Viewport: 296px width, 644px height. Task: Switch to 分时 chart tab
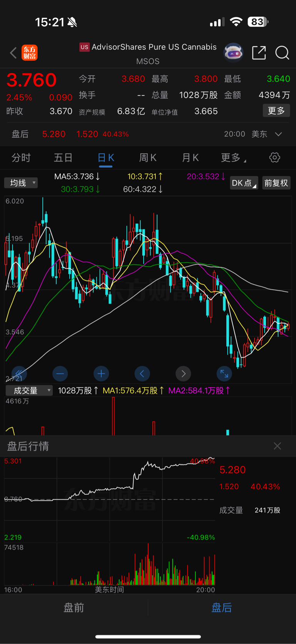click(21, 157)
